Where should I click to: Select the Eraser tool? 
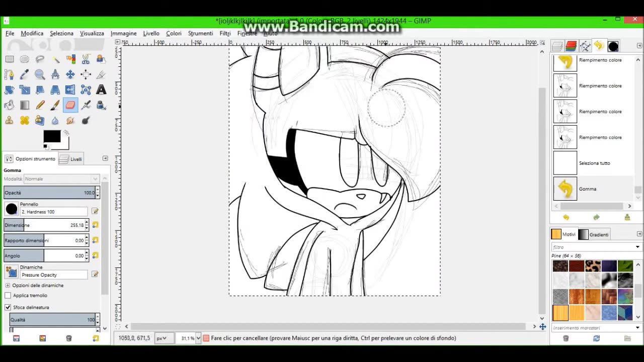70,105
